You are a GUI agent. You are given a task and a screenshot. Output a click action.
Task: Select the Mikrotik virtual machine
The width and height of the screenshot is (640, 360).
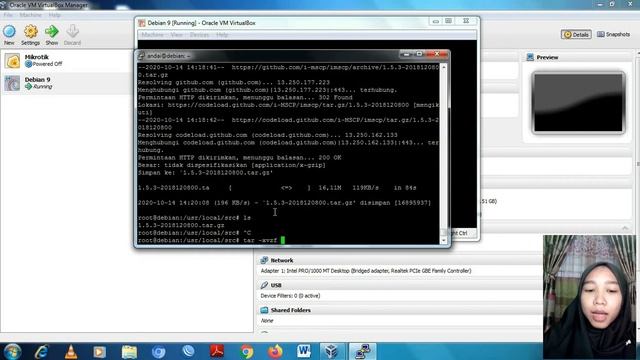point(65,60)
